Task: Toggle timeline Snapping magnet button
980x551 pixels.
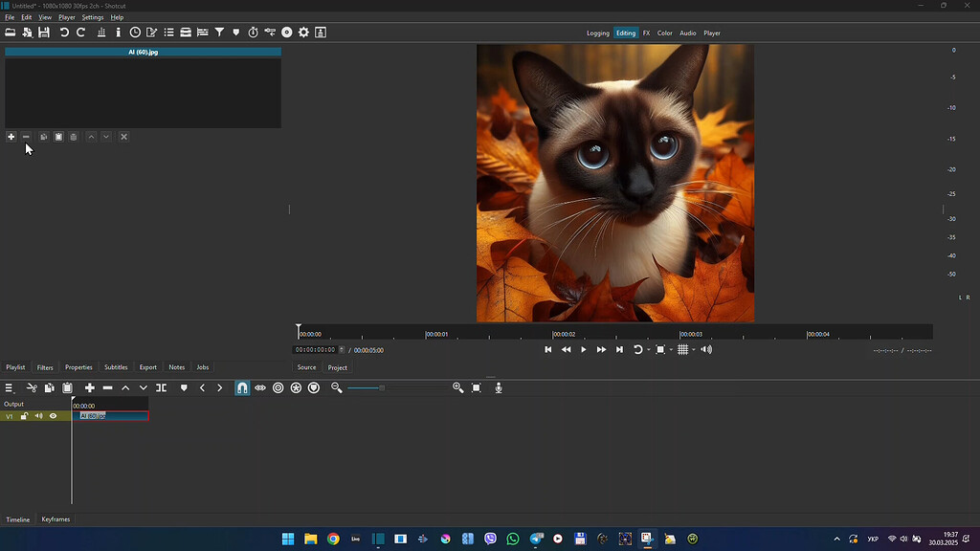Action: pyautogui.click(x=242, y=388)
